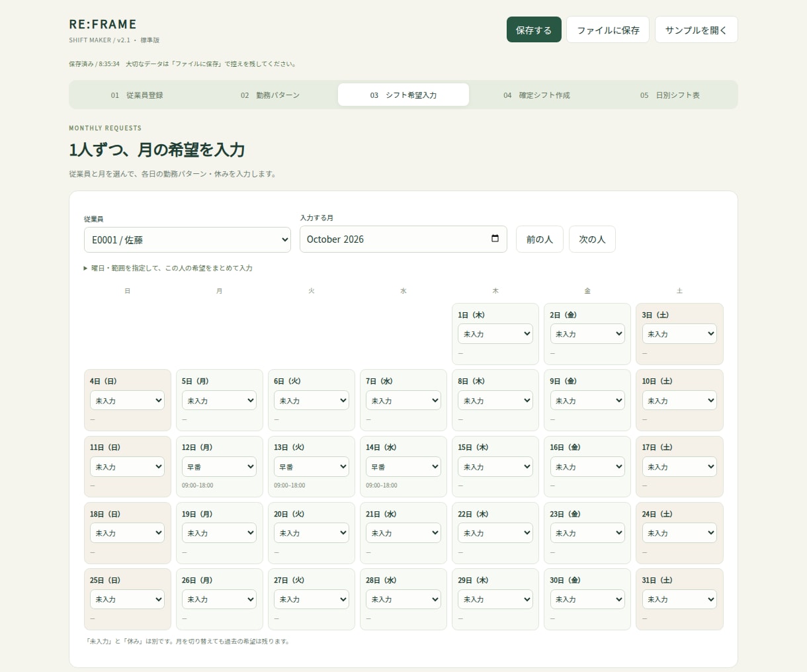Open shift dropdown for 8日 (木)
Viewport: 807px width, 672px height.
click(495, 401)
